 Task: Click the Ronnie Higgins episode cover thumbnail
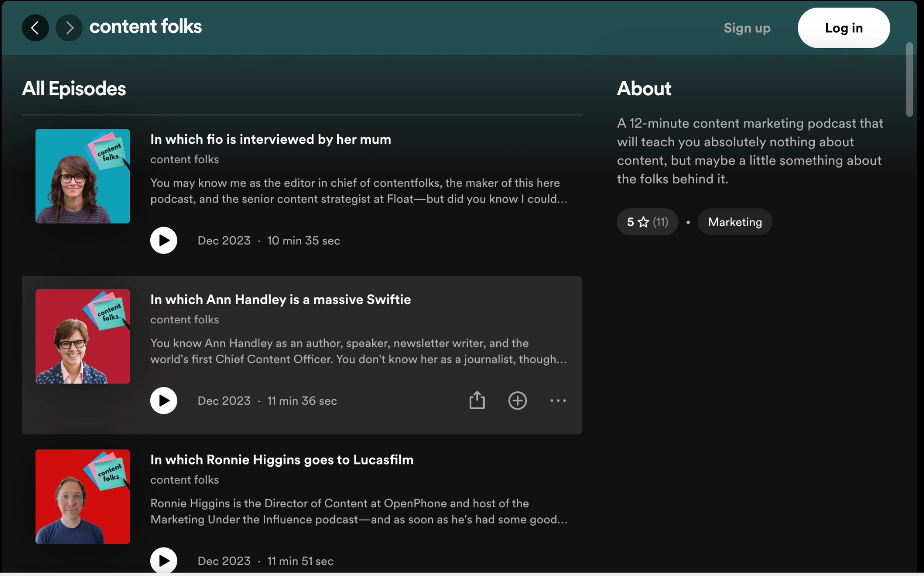coord(82,497)
